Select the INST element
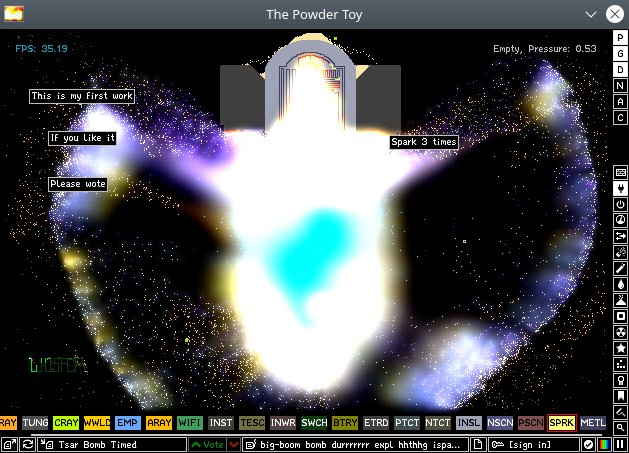 pos(221,423)
